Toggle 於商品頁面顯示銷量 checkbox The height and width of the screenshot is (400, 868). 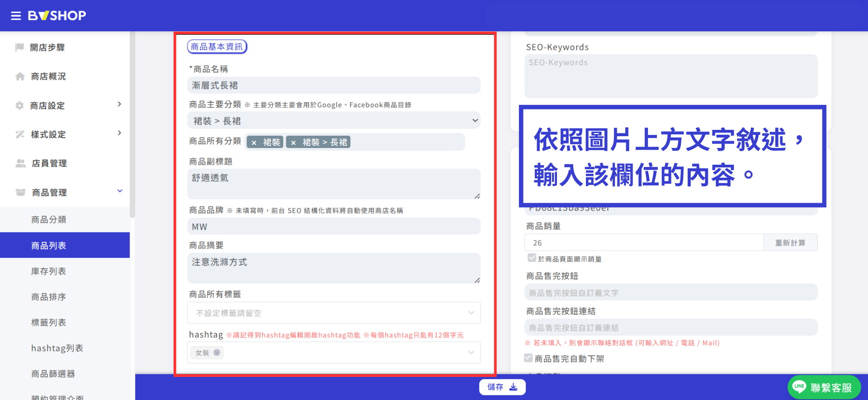532,258
